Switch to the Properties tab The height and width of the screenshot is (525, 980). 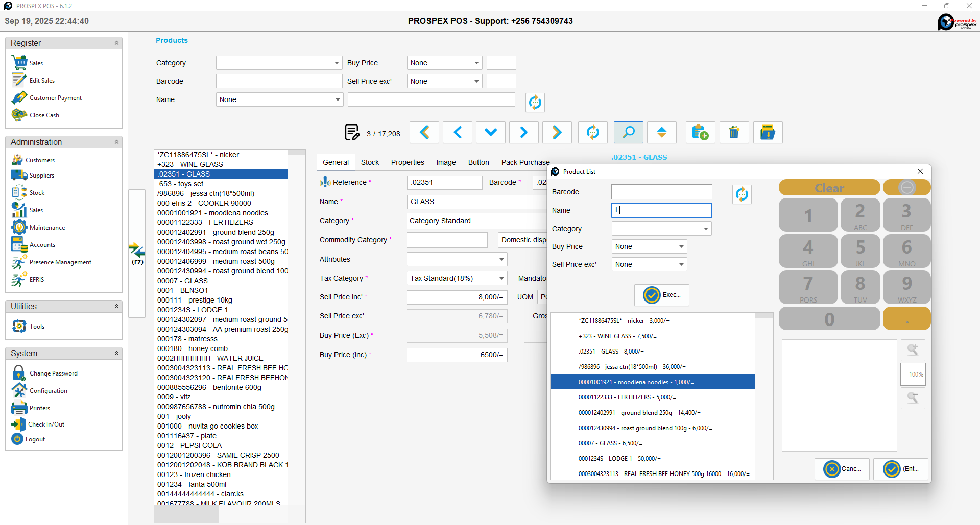(407, 162)
